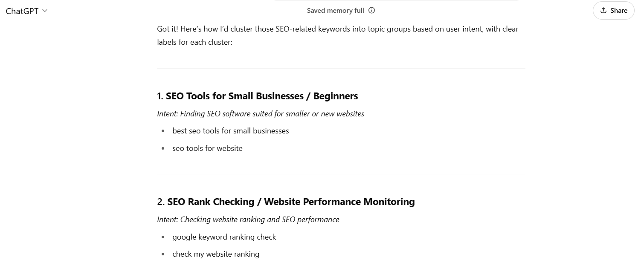Select the heading SEO Tools for Small Businesses
This screenshot has height=266, width=644.
click(x=261, y=96)
